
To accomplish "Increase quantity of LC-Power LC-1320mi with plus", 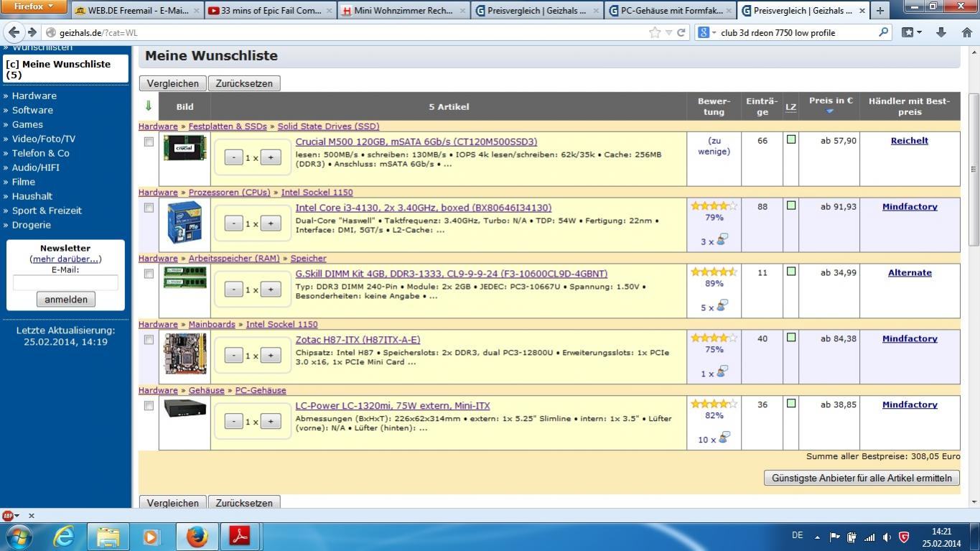I will click(271, 422).
